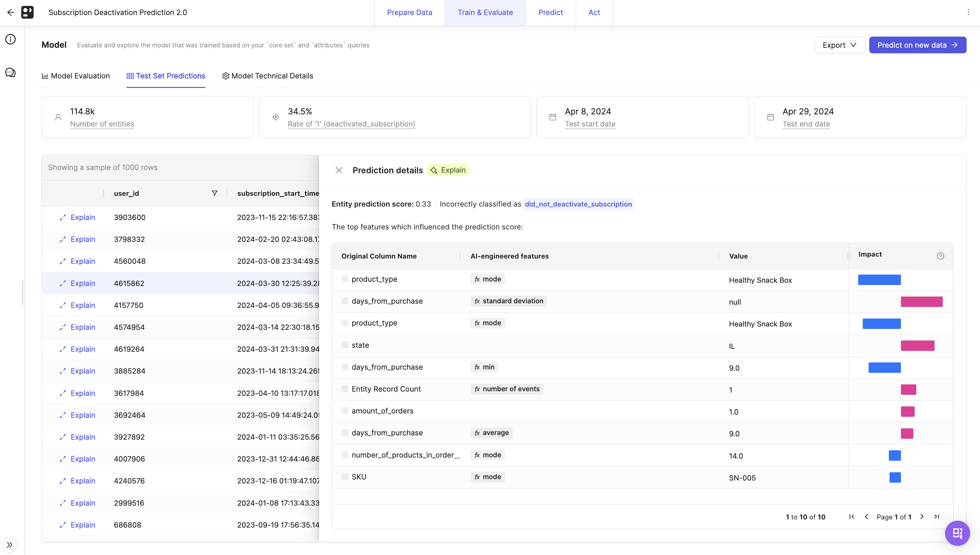Click the blue impact bar for SKU
Image resolution: width=980 pixels, height=555 pixels.
pos(895,477)
